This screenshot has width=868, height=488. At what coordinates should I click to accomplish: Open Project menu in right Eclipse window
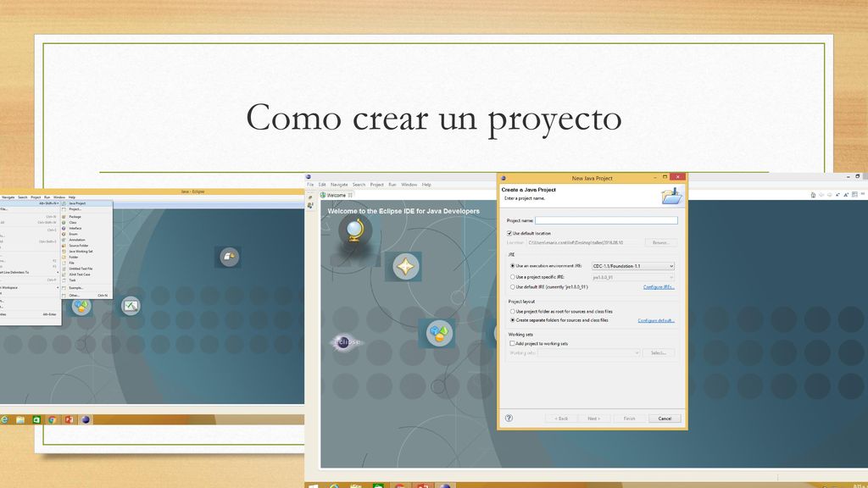[x=377, y=185]
